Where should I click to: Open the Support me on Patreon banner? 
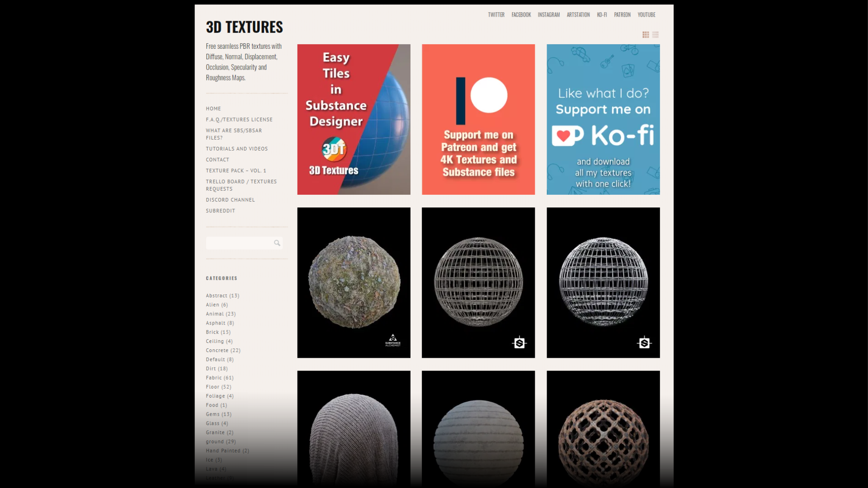coord(478,119)
